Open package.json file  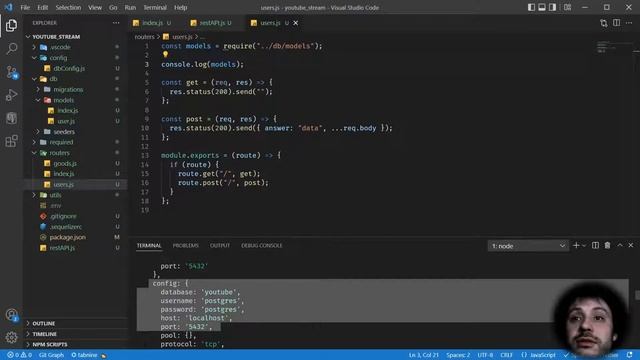pyautogui.click(x=68, y=237)
